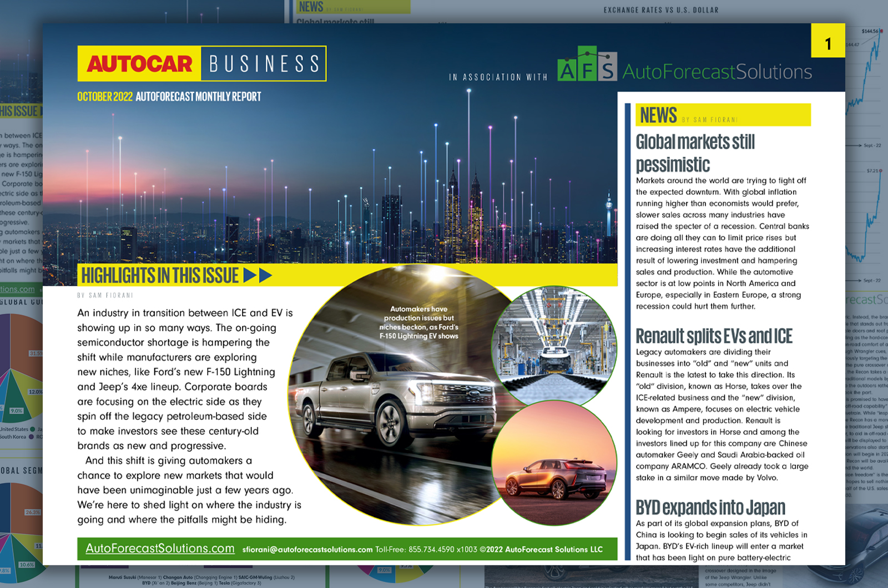Click the BUSINESS wordmark beside Autocar

tap(264, 64)
